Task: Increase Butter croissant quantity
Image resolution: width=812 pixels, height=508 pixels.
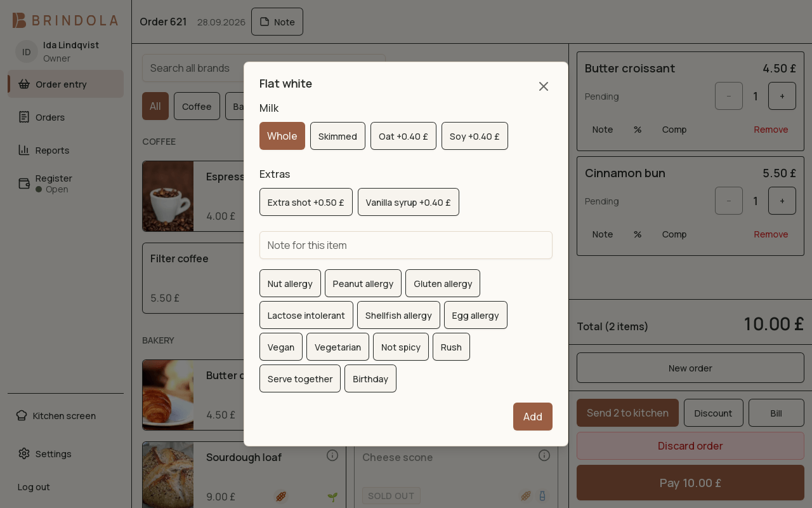Action: click(x=782, y=96)
